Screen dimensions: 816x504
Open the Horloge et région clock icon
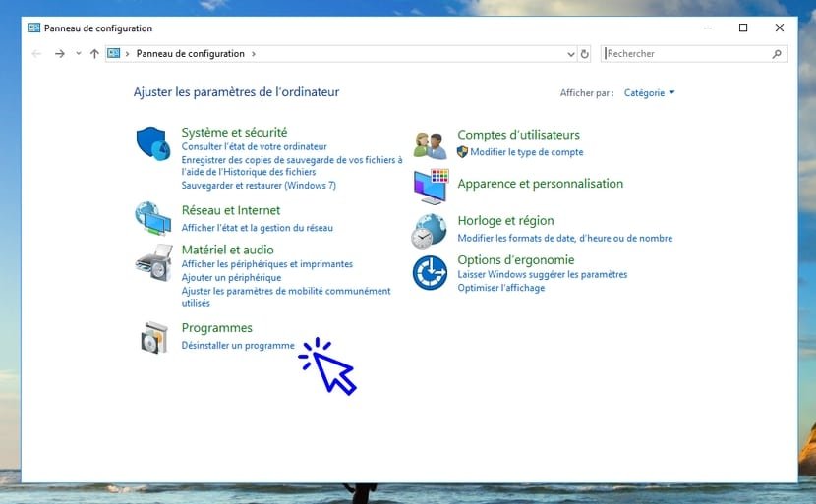coord(429,231)
